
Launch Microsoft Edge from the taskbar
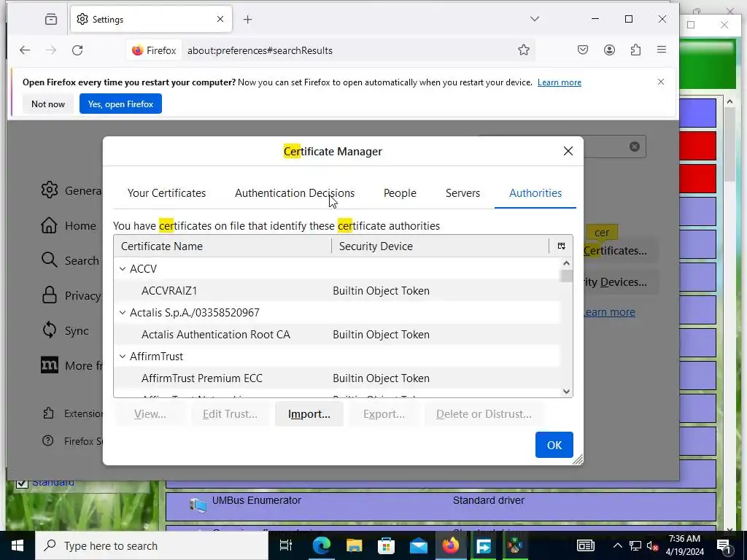click(x=322, y=545)
